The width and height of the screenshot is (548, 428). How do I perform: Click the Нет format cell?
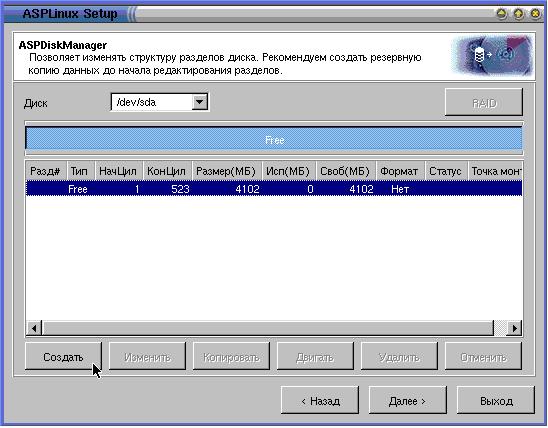coord(400,189)
